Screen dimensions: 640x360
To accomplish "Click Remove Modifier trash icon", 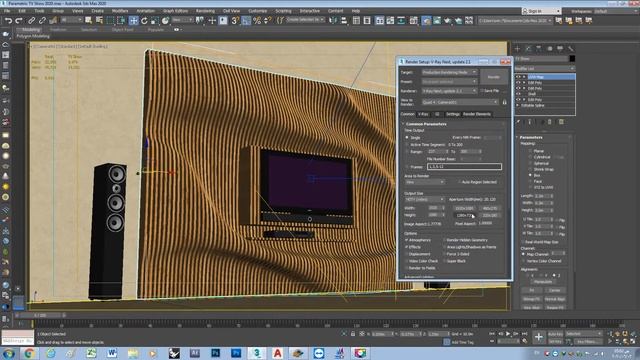I will (x=550, y=122).
